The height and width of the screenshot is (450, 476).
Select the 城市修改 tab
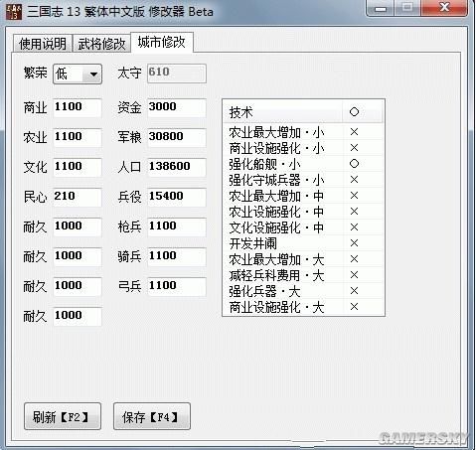pos(162,42)
